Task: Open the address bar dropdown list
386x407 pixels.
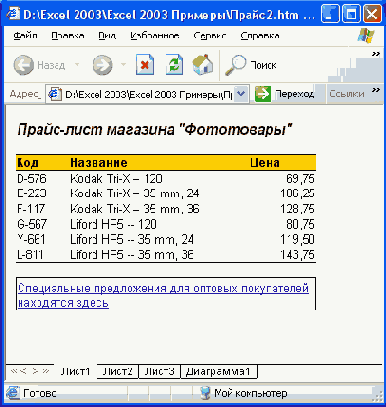Action: tap(241, 94)
